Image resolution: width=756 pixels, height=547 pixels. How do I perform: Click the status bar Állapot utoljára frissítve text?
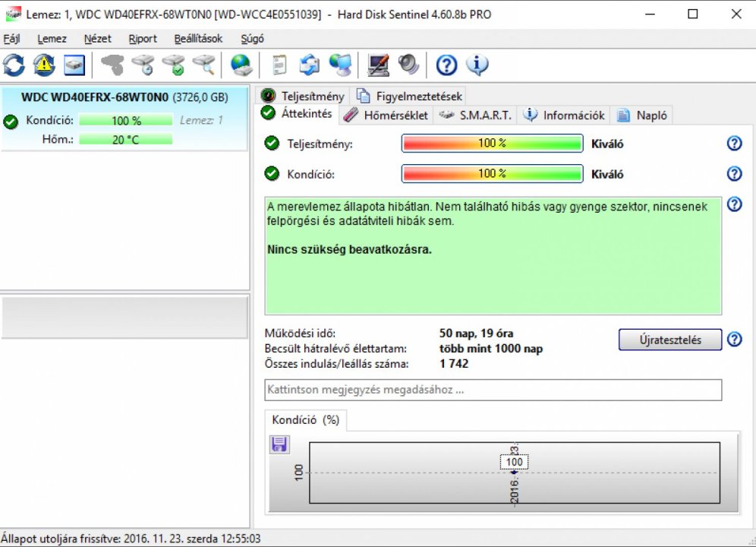point(131,539)
